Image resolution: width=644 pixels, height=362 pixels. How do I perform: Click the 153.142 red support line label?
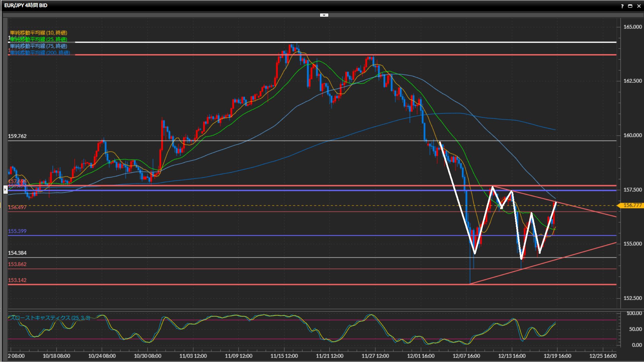[x=17, y=280]
